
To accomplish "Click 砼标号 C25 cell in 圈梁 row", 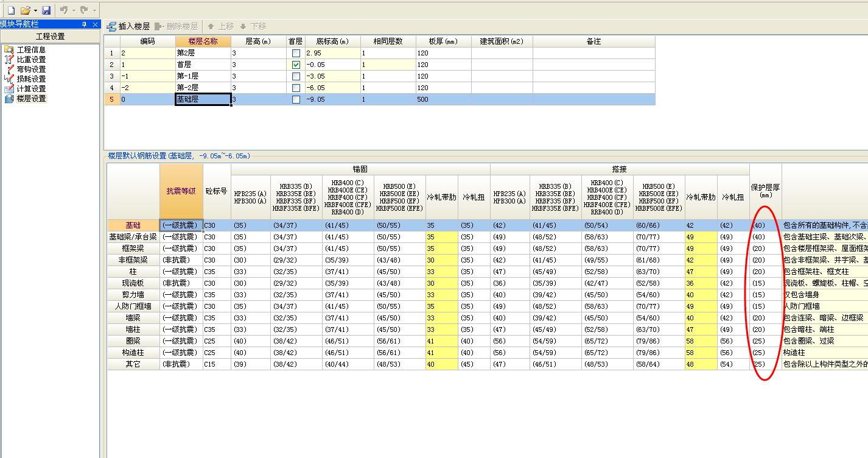I will (x=217, y=341).
